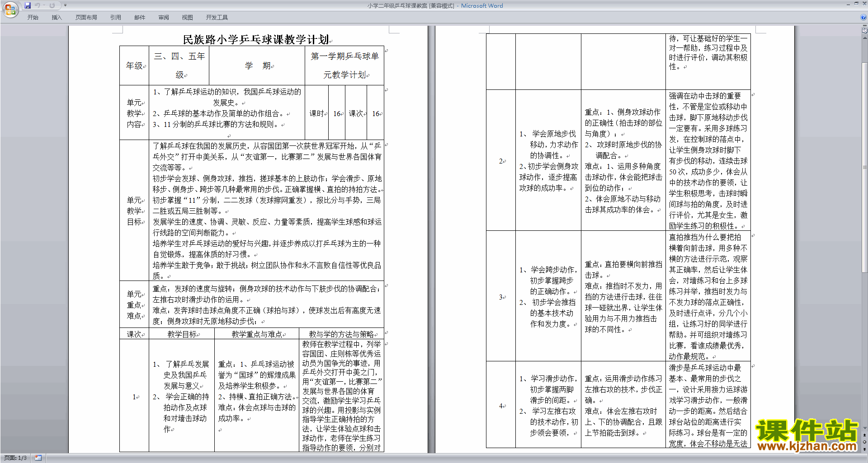Screen dimensions: 868x463
Task: Click the Previous Page double-arrow button
Action: click(865, 435)
